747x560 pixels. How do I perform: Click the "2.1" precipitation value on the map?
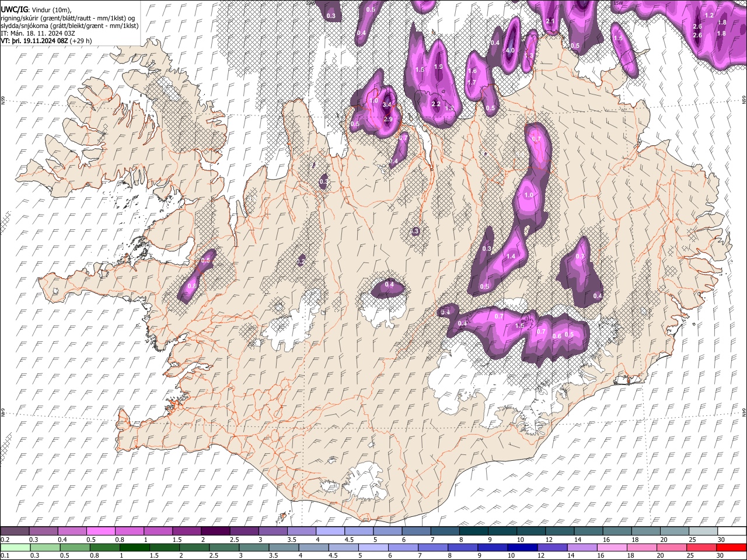tap(550, 22)
